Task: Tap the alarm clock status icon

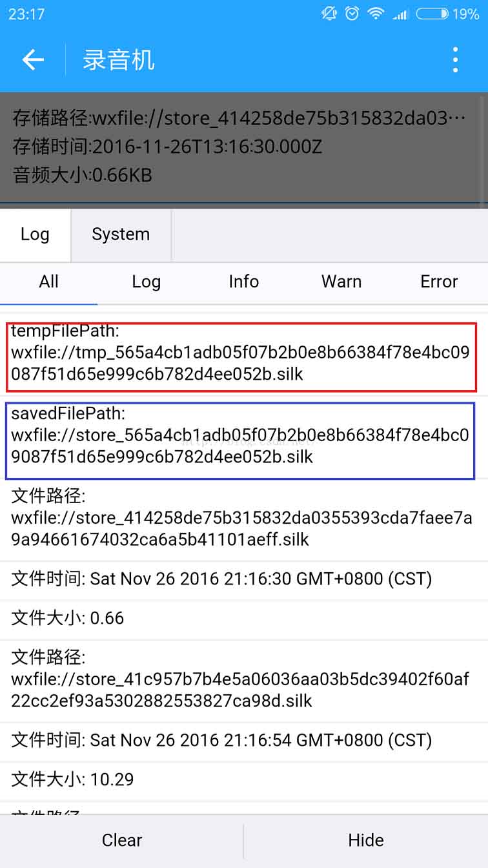Action: [352, 14]
